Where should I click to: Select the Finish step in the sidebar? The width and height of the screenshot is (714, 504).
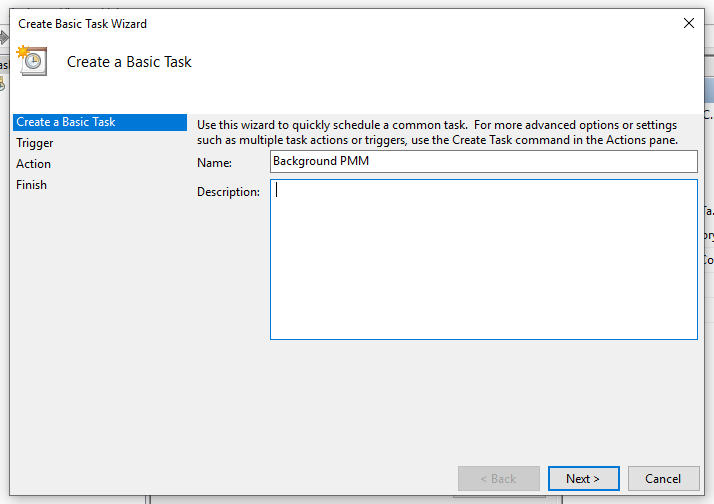pos(31,185)
